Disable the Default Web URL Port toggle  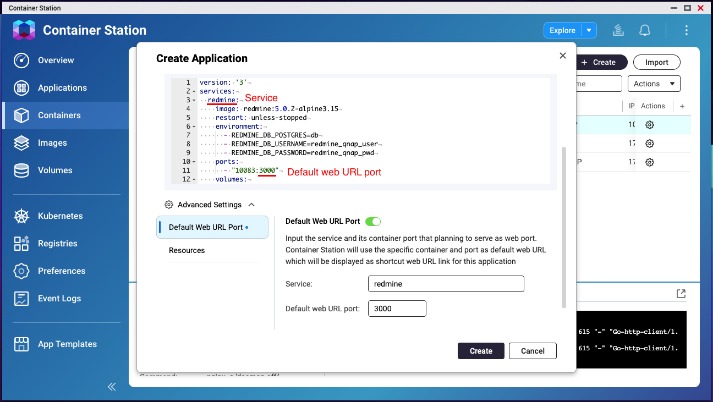click(374, 221)
